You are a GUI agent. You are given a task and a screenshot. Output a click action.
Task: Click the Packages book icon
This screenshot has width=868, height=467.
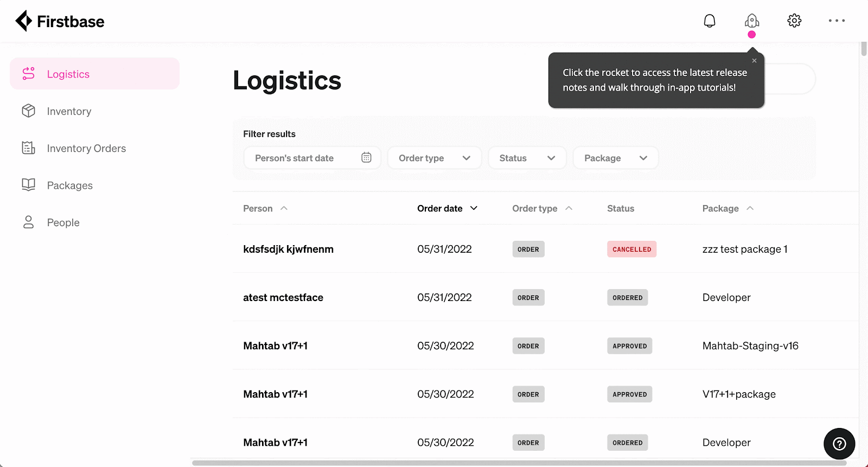point(28,185)
